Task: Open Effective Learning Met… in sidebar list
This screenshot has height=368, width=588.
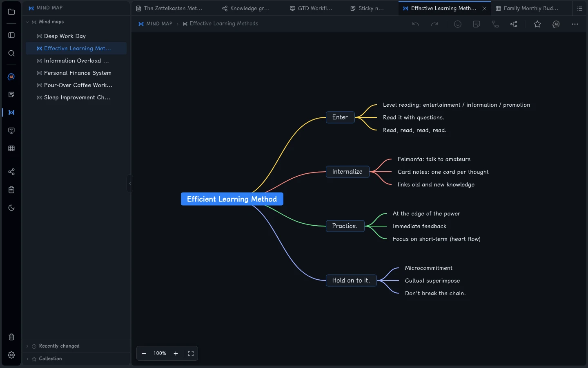Action: [76, 48]
